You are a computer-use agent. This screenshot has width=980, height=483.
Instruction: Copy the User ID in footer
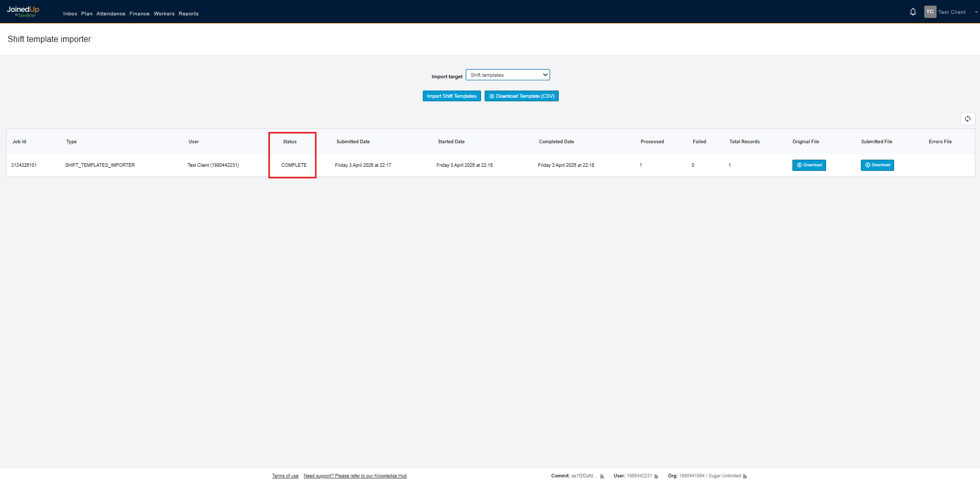[x=656, y=476]
